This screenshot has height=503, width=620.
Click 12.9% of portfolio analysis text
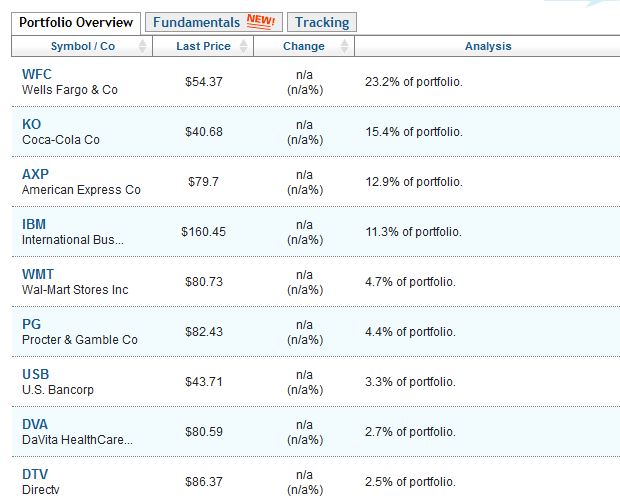tap(414, 182)
